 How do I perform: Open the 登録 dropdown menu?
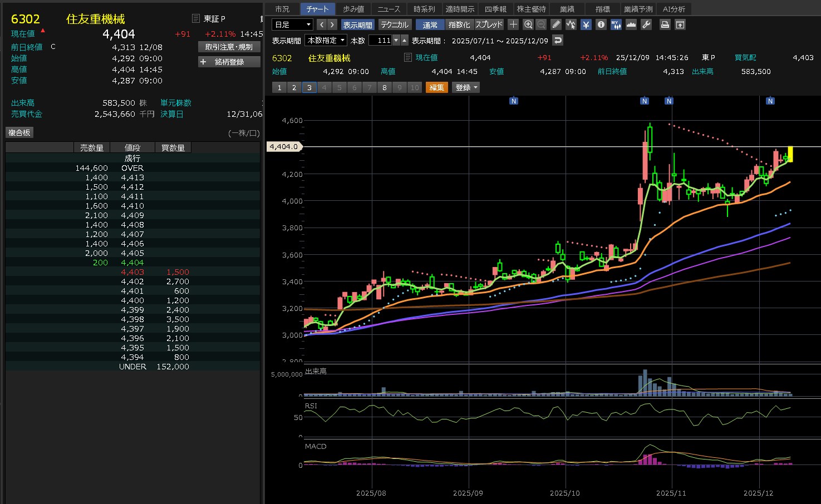click(x=466, y=87)
